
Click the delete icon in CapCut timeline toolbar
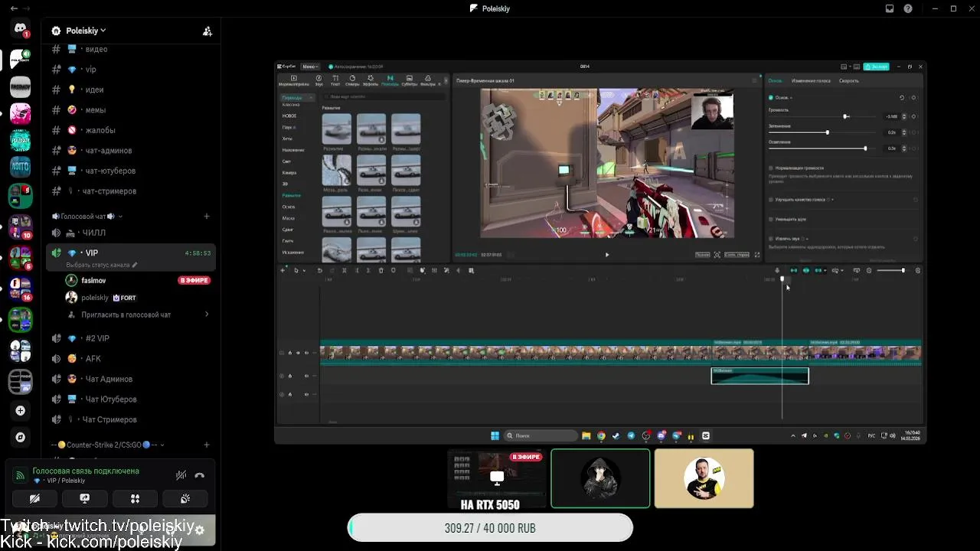point(381,270)
